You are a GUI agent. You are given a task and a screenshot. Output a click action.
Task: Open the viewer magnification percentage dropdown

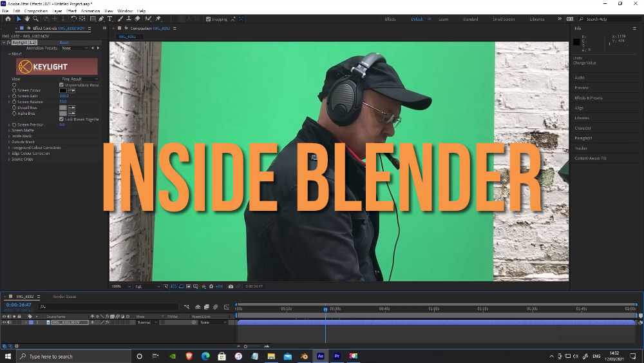121,286
